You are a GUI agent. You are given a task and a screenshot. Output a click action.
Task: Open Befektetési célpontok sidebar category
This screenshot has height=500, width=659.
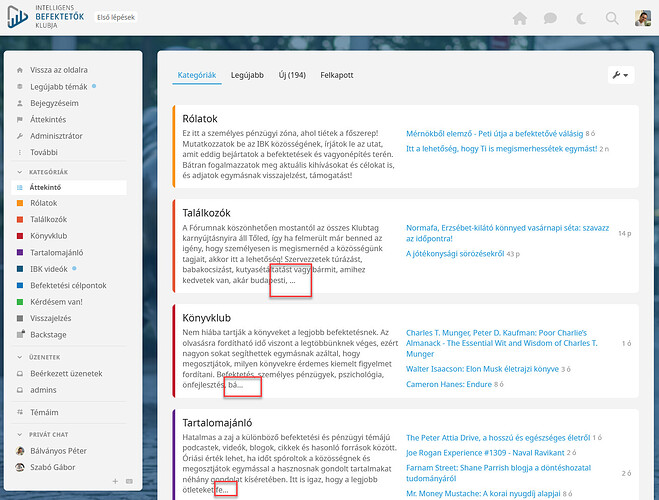tap(69, 285)
